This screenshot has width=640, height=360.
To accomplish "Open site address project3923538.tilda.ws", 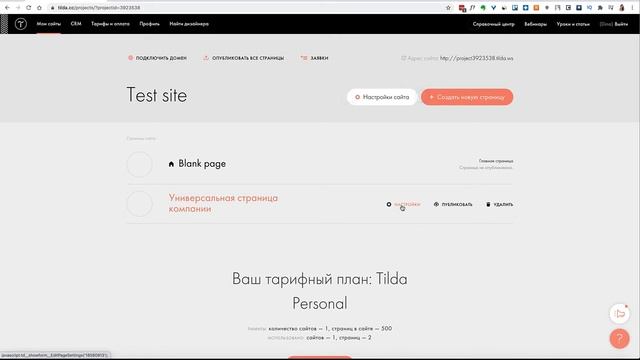I will coord(476,58).
